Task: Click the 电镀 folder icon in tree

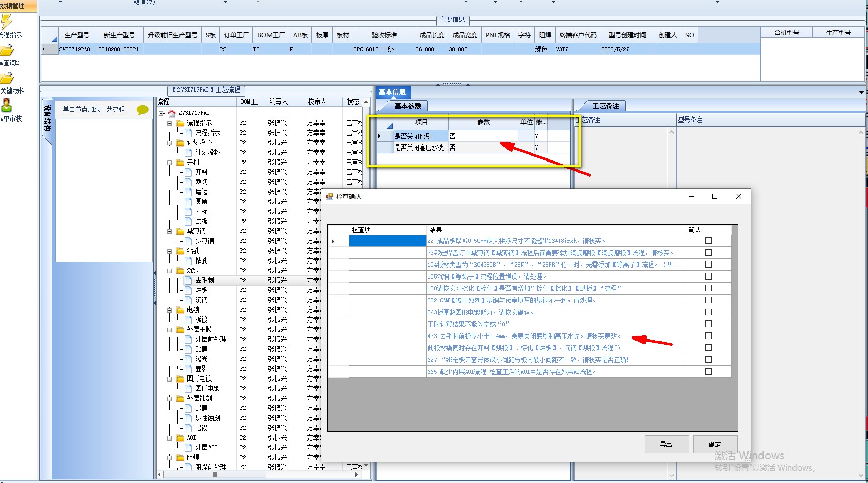Action: (x=180, y=310)
